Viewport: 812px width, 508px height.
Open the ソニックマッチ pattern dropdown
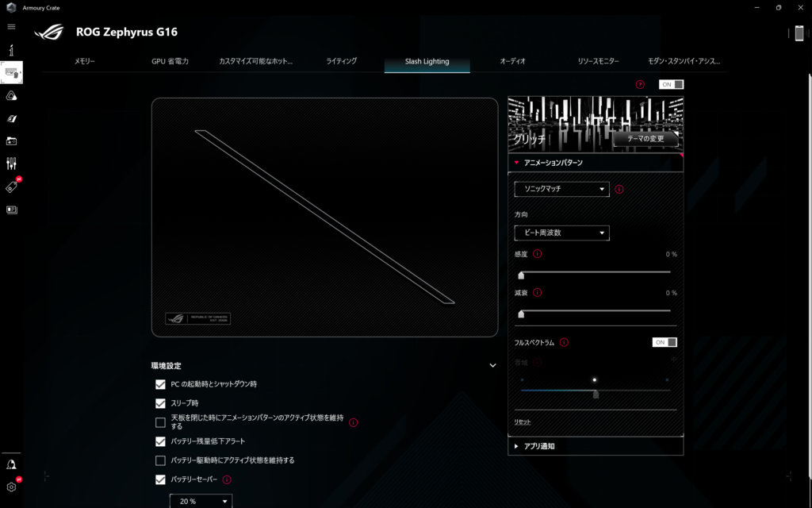coord(562,189)
